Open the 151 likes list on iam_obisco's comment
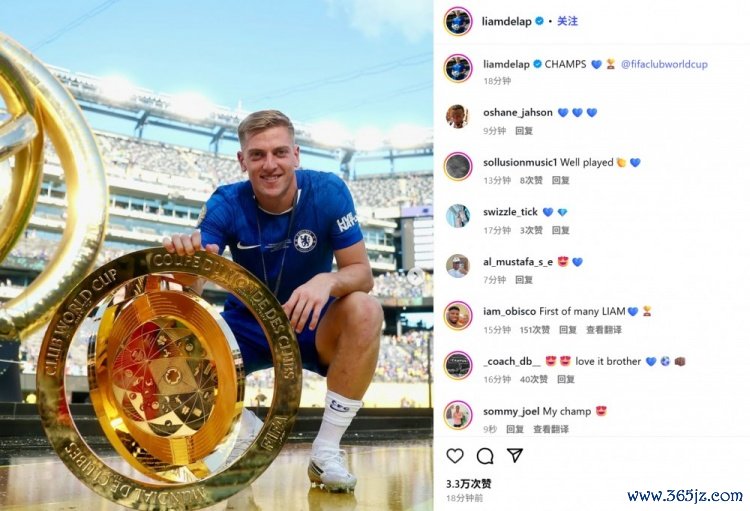The height and width of the screenshot is (511, 750). tap(535, 330)
